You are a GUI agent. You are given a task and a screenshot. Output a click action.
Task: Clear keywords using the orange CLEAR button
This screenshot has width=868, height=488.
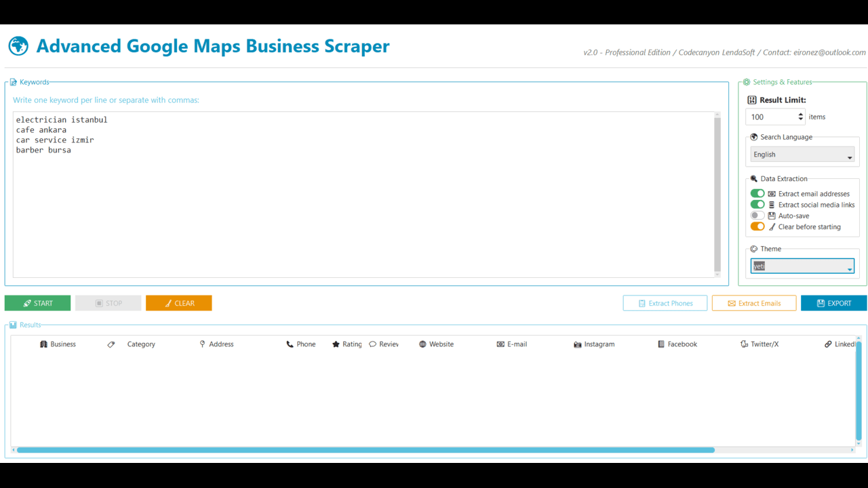point(179,303)
